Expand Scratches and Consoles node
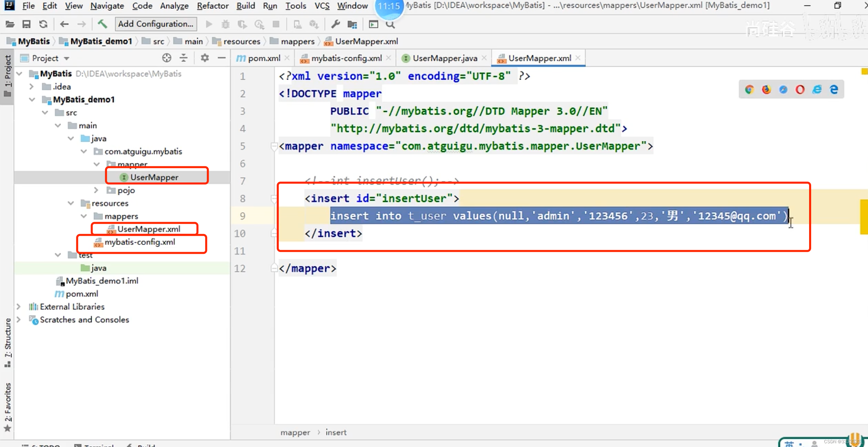Viewport: 868px width, 447px height. click(x=19, y=320)
